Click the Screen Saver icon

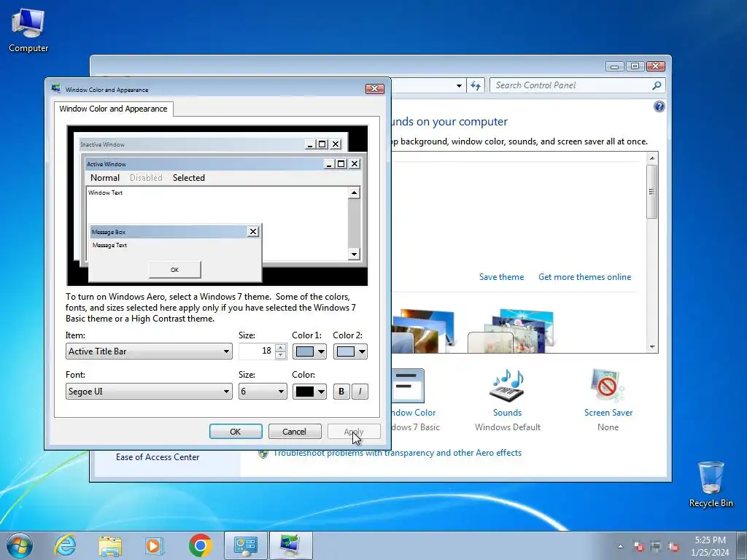(x=608, y=385)
